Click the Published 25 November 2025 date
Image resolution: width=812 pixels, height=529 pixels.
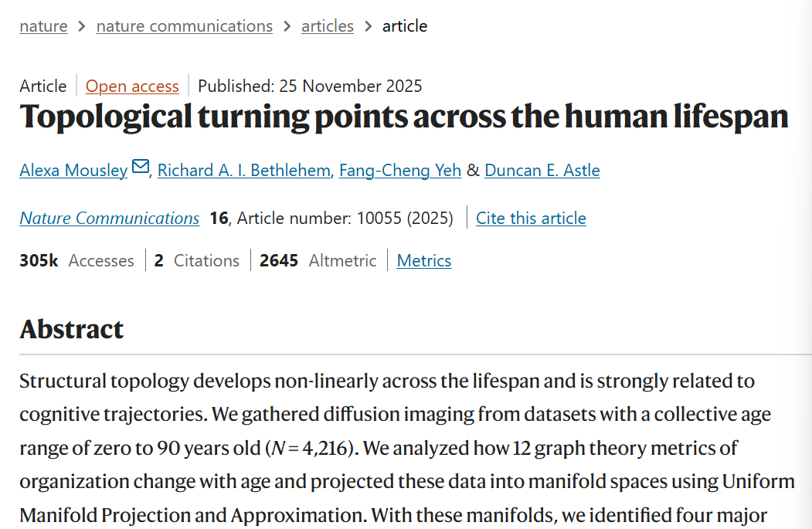click(310, 86)
